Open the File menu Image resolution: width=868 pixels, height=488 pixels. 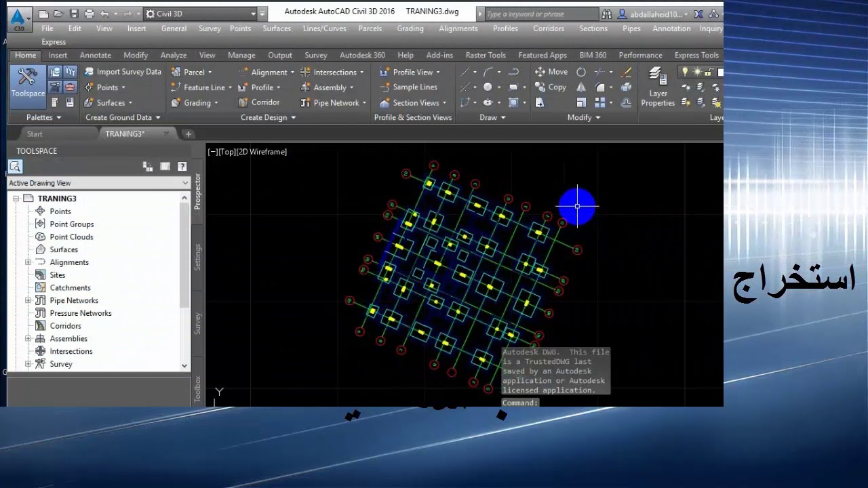(47, 28)
